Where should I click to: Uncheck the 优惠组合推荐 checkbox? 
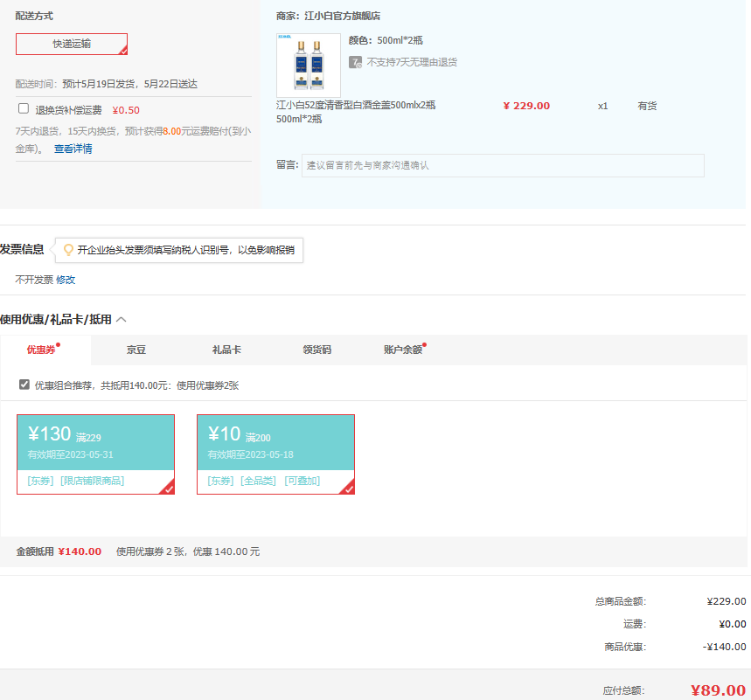(24, 385)
